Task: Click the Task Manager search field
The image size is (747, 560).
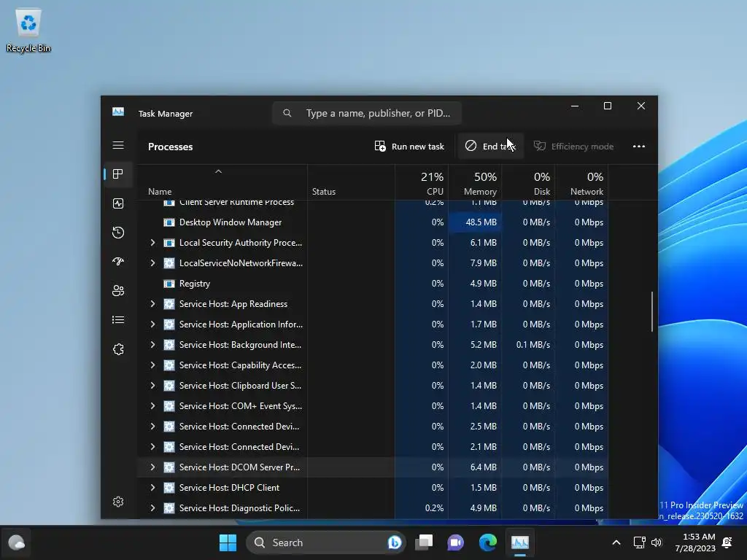Action: coord(367,113)
